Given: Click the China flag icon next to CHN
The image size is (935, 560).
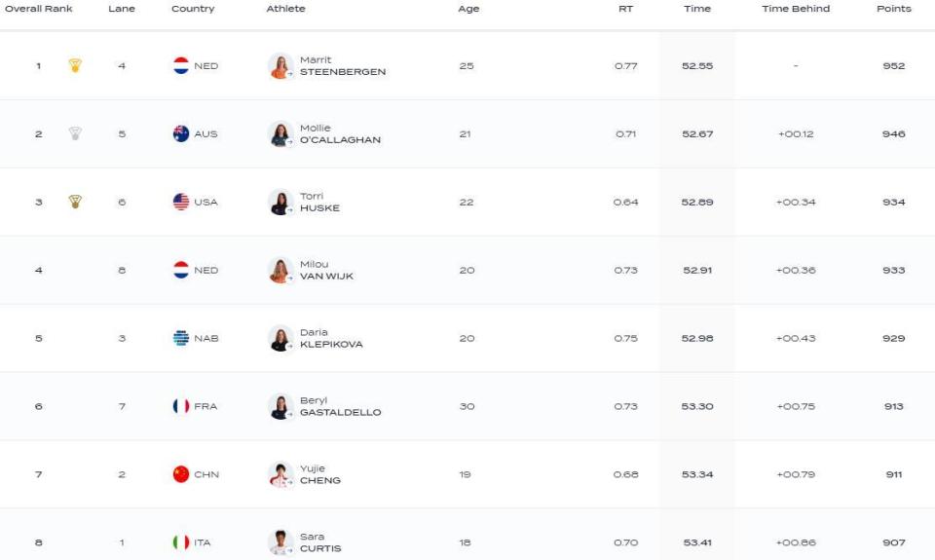Looking at the screenshot, I should 181,474.
